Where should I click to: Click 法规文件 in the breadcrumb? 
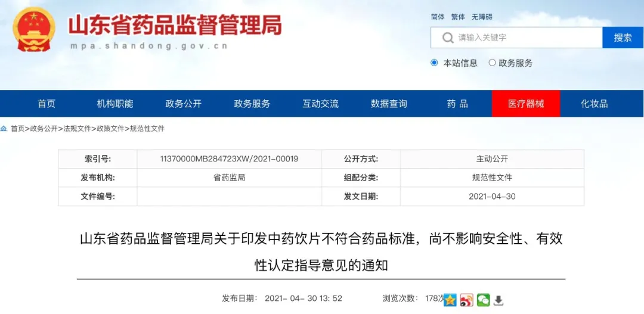[77, 129]
